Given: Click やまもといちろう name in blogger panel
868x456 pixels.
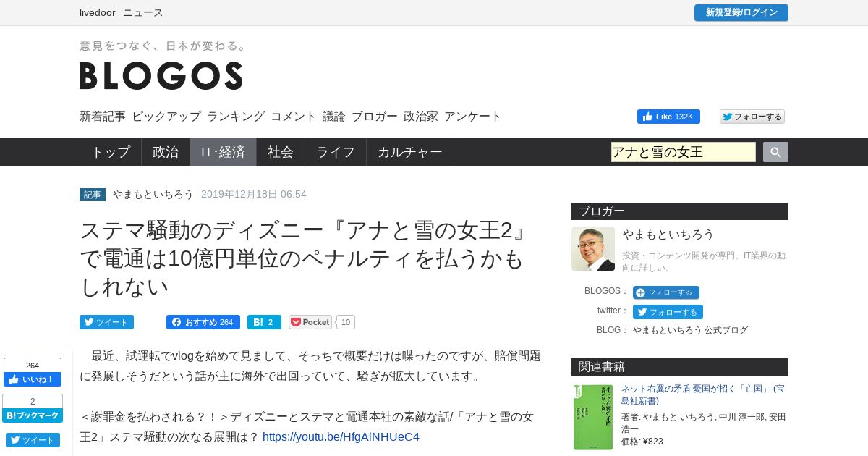Looking at the screenshot, I should point(668,234).
